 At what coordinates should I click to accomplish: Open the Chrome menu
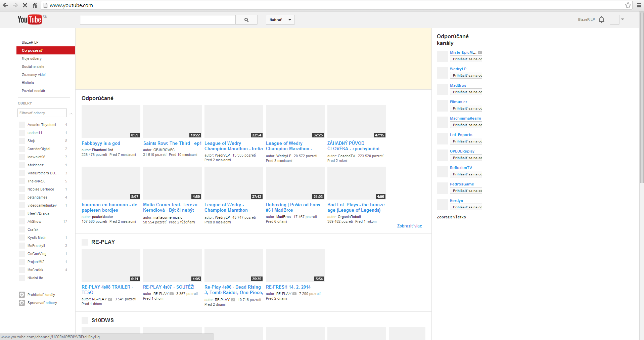point(639,5)
